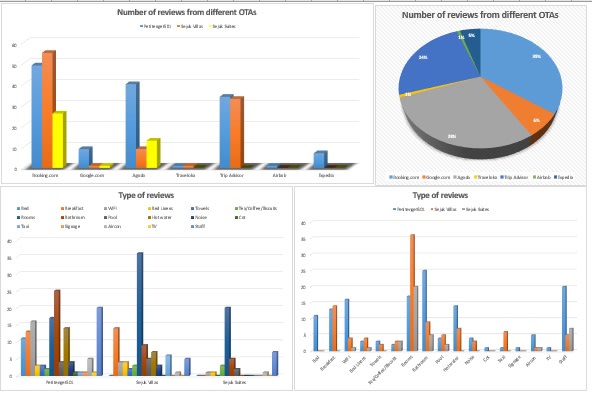
Task: Click the Breakfast legend entry in bottom-left chart
Action: [x=72, y=208]
